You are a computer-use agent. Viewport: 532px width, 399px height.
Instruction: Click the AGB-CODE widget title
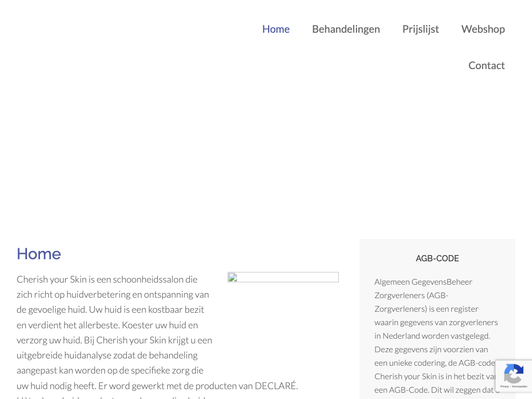(437, 258)
